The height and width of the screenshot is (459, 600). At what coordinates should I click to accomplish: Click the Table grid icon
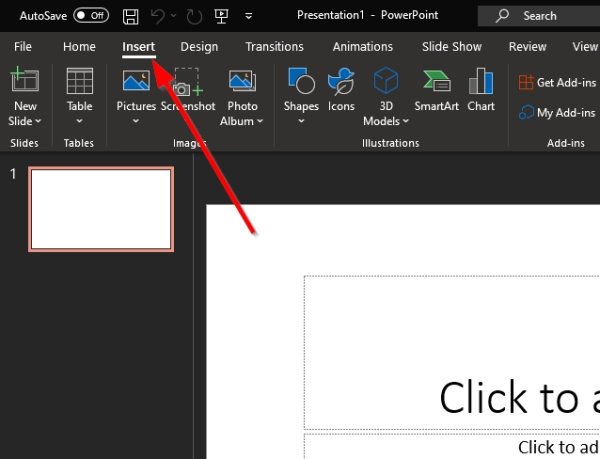pyautogui.click(x=80, y=81)
